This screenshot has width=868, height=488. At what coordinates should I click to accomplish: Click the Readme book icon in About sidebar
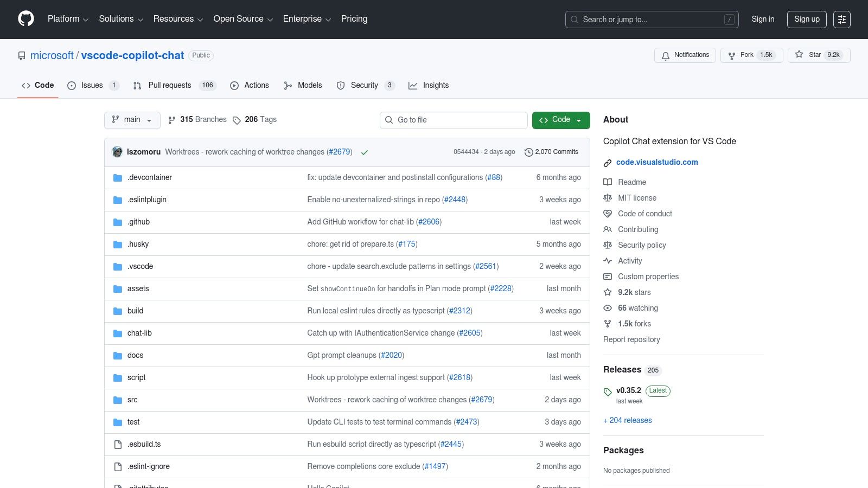click(608, 182)
